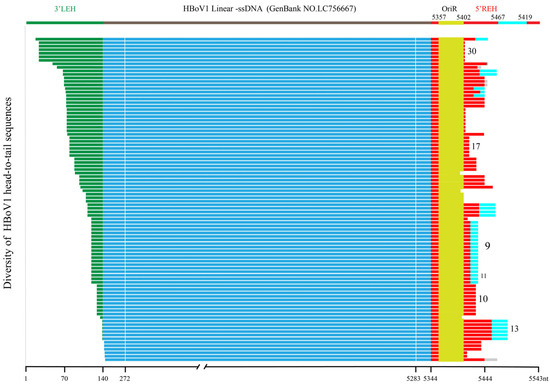Click the axis break mark on x-axis
The height and width of the screenshot is (385, 550).
point(201,367)
